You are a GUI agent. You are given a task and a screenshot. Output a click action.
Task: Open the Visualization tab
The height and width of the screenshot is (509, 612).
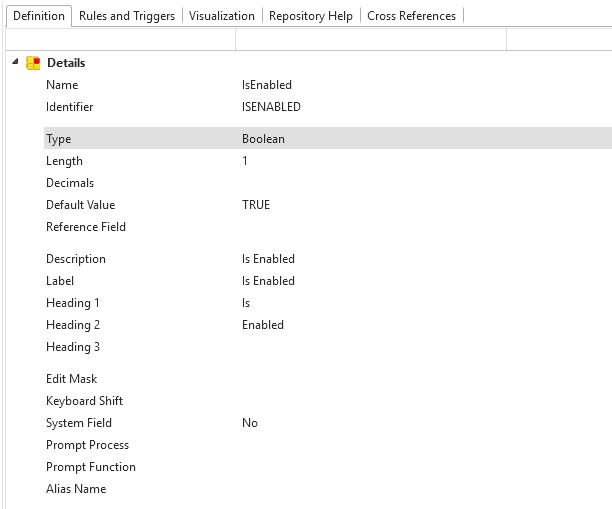tap(222, 16)
